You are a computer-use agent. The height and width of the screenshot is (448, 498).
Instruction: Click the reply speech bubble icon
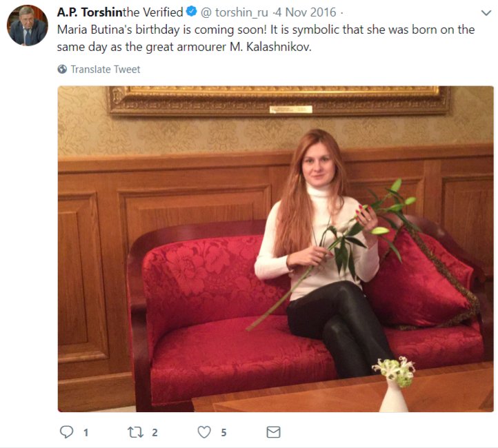click(x=66, y=432)
